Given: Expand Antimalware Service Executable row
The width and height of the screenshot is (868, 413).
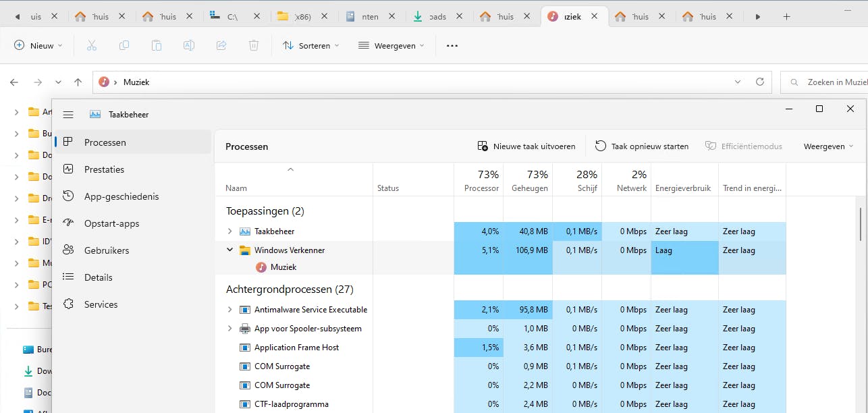Looking at the screenshot, I should [229, 310].
